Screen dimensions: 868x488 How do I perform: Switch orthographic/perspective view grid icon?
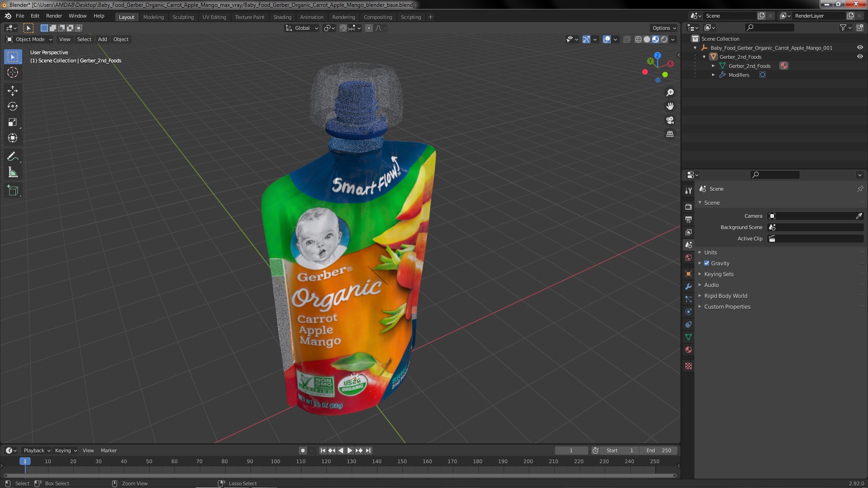click(670, 134)
